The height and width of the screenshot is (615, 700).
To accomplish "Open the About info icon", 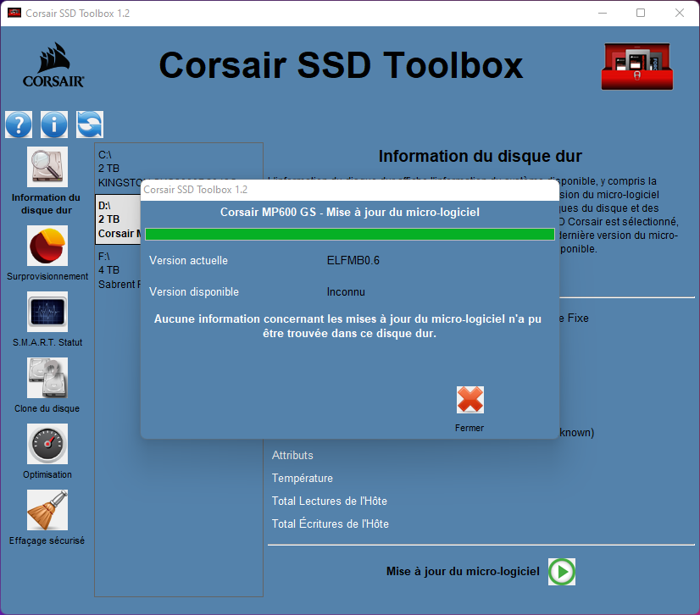I will click(x=54, y=124).
